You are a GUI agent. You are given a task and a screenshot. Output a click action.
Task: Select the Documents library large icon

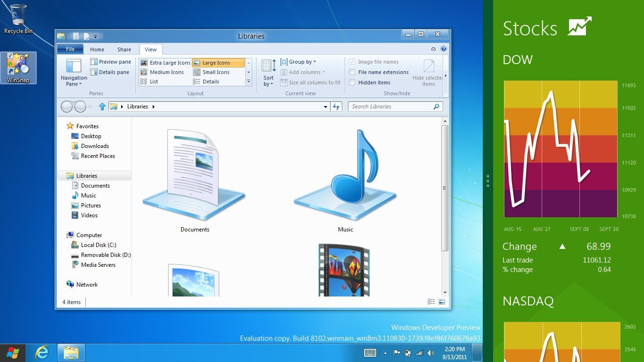point(195,175)
